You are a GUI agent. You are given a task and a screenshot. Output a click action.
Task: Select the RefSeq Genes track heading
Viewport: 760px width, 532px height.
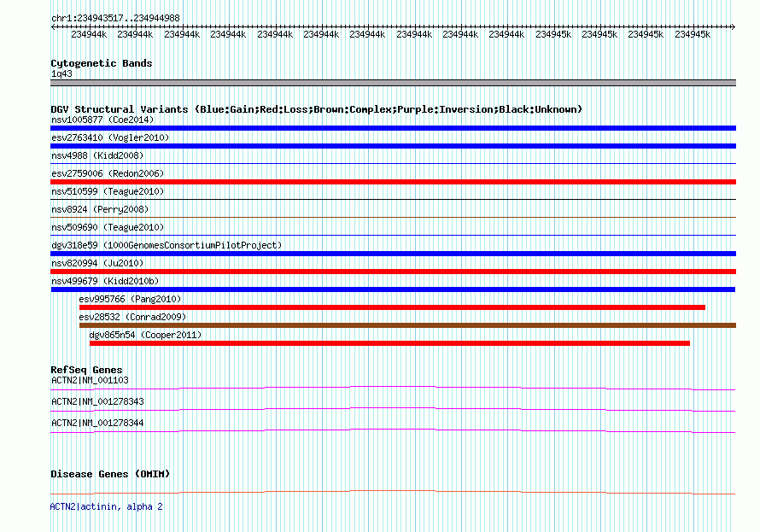click(x=86, y=370)
